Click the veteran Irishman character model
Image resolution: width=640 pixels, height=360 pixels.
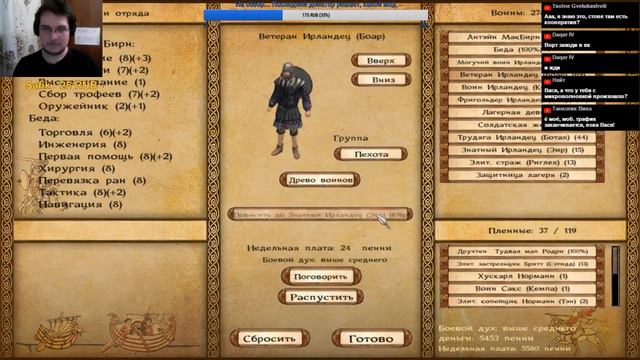point(290,110)
